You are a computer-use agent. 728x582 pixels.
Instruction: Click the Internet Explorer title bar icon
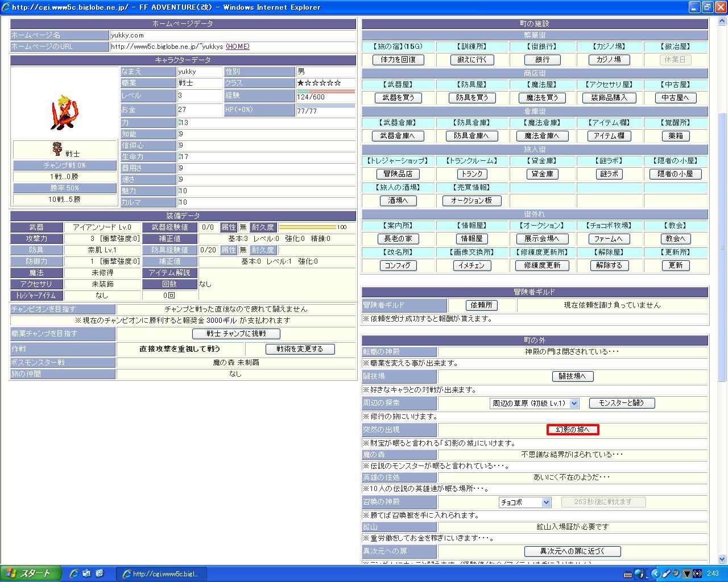click(x=6, y=7)
